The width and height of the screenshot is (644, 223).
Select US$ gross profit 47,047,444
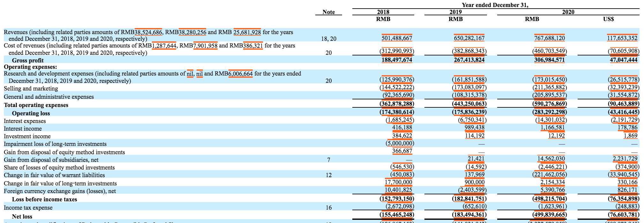[x=623, y=60]
